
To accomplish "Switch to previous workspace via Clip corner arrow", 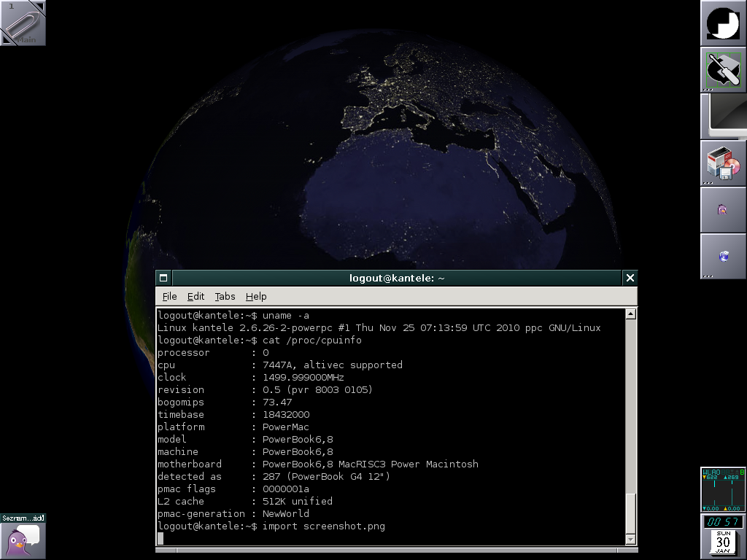I will click(6, 40).
